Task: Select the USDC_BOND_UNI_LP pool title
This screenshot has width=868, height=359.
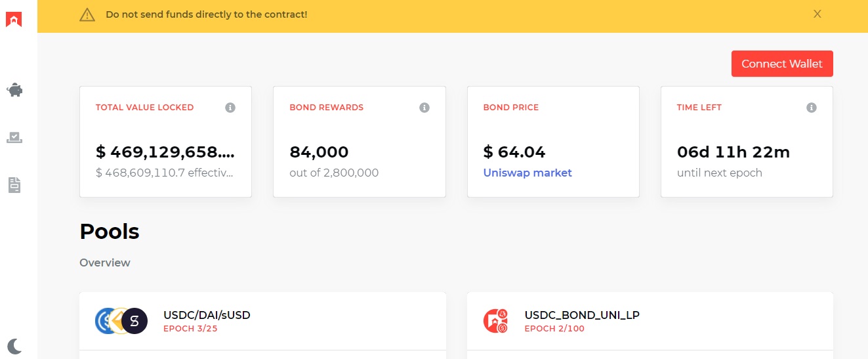Action: pyautogui.click(x=582, y=315)
